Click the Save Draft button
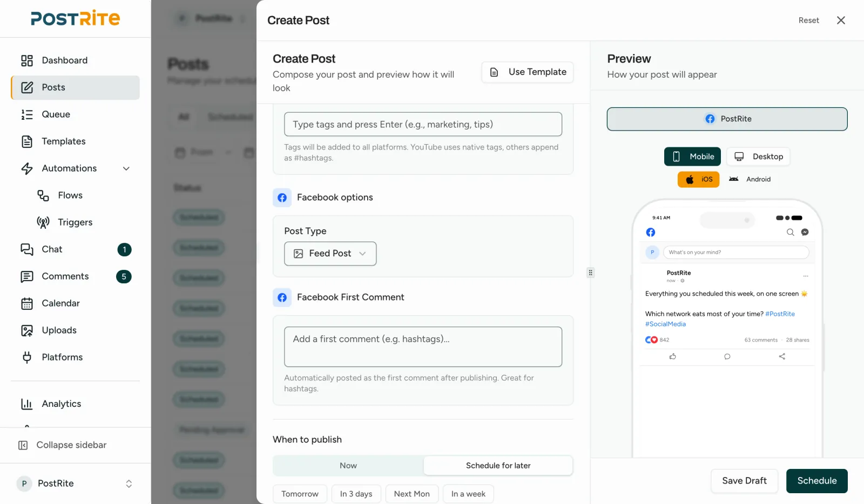This screenshot has height=504, width=864. 744,481
